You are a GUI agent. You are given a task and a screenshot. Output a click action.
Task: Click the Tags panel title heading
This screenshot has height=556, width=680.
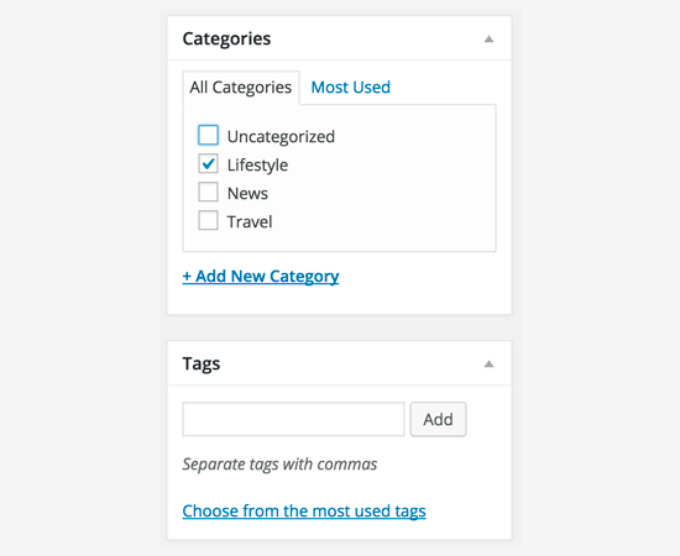click(x=201, y=364)
